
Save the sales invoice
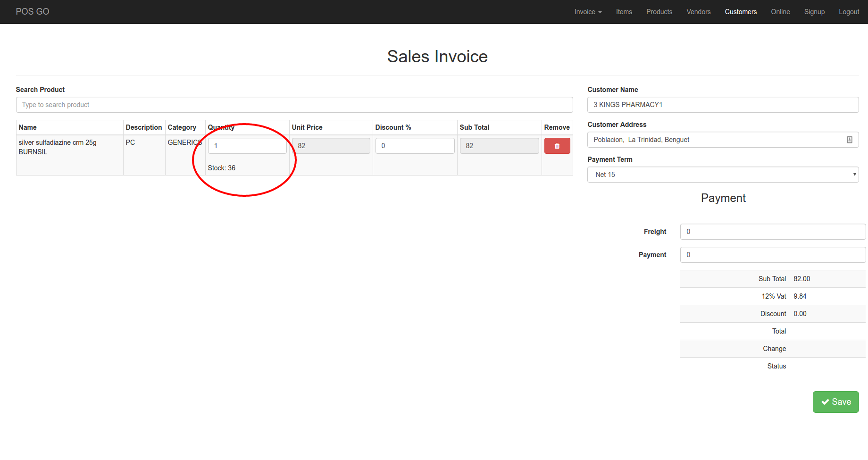(835, 402)
